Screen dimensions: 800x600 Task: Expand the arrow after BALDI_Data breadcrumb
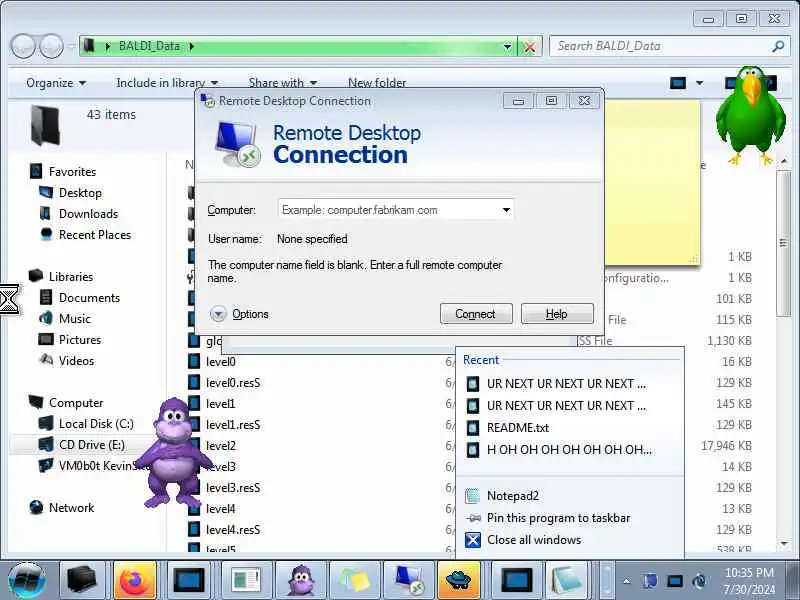tap(192, 46)
